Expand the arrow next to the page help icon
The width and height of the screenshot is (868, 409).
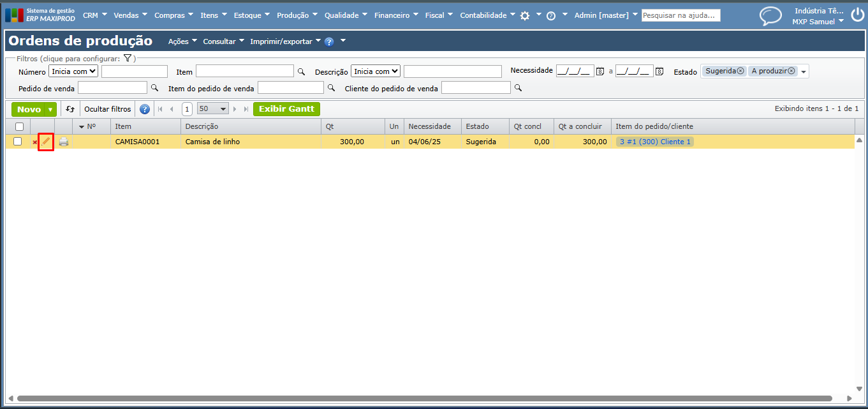[343, 41]
